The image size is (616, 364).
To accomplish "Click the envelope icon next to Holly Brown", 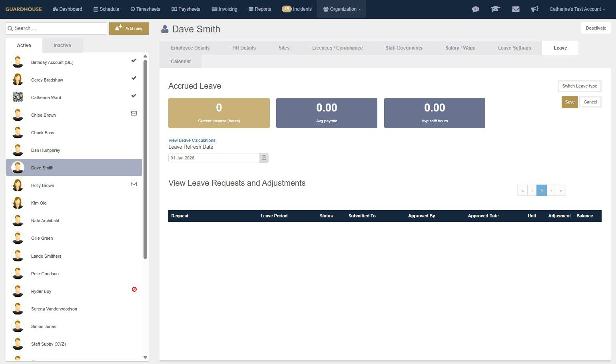I will [x=134, y=184].
